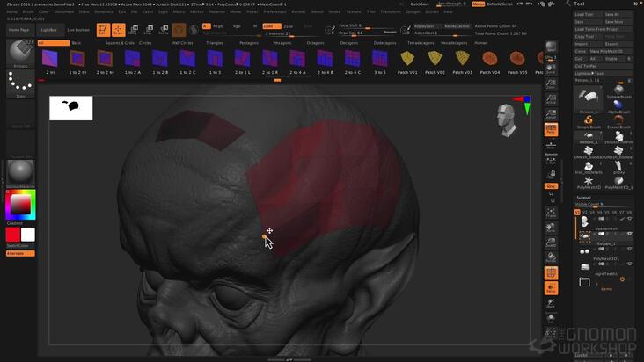Open the Preferences menu

(x=274, y=12)
